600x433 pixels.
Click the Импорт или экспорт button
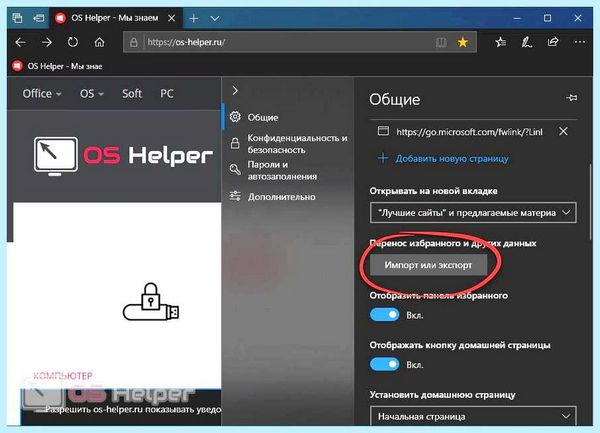click(428, 265)
